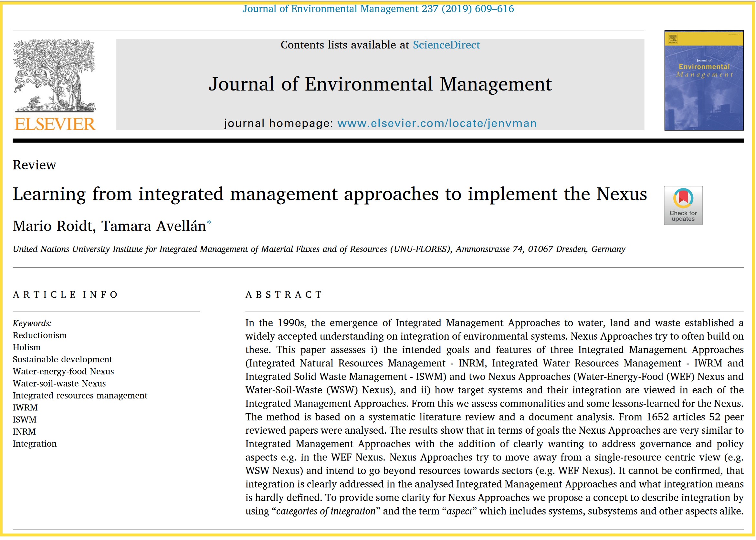Click the corresponding author asterisk
The image size is (756, 540).
(x=209, y=222)
